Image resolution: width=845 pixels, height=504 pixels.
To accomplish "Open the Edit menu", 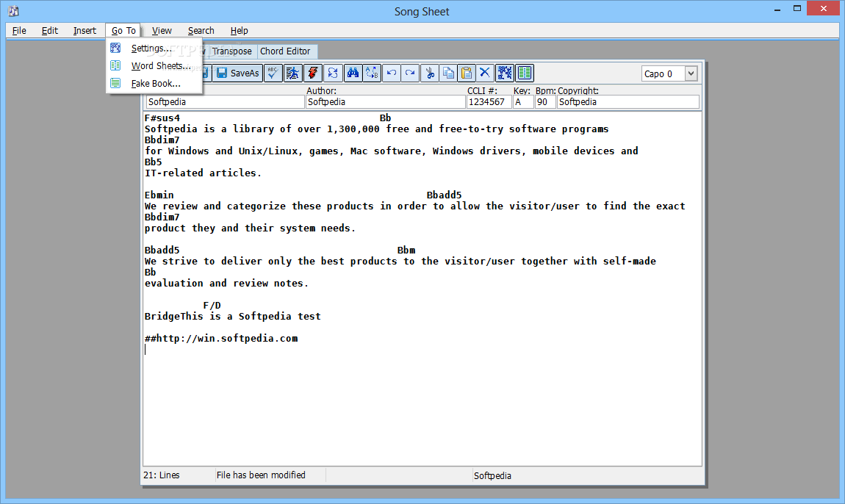I will click(49, 31).
